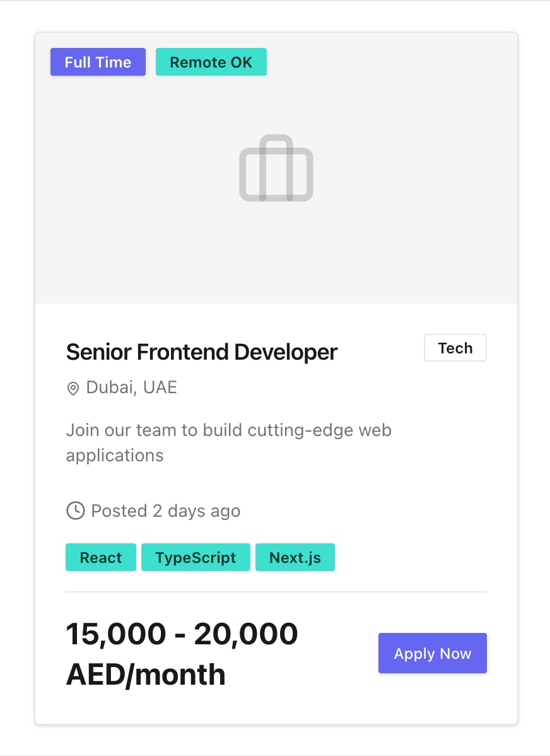Viewport: 550px width, 756px height.
Task: Click the word applications in the description
Action: pos(115,456)
